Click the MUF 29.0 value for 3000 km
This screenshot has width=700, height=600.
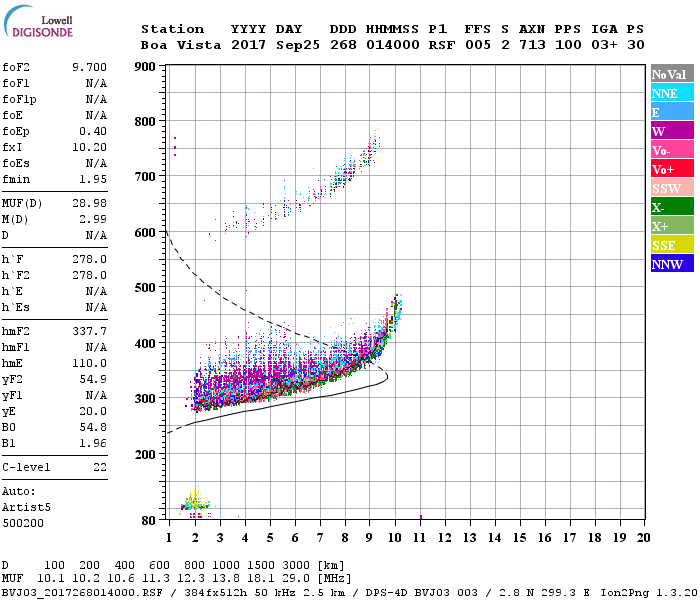pos(296,579)
